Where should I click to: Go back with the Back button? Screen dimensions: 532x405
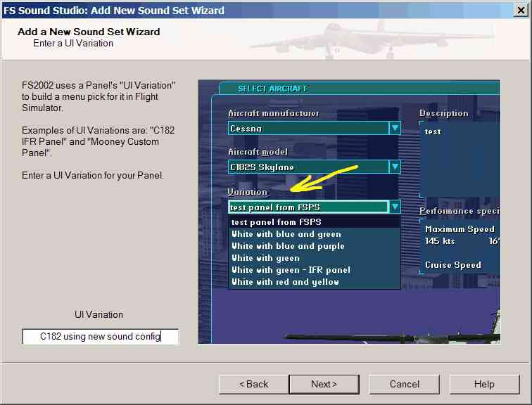pyautogui.click(x=254, y=384)
